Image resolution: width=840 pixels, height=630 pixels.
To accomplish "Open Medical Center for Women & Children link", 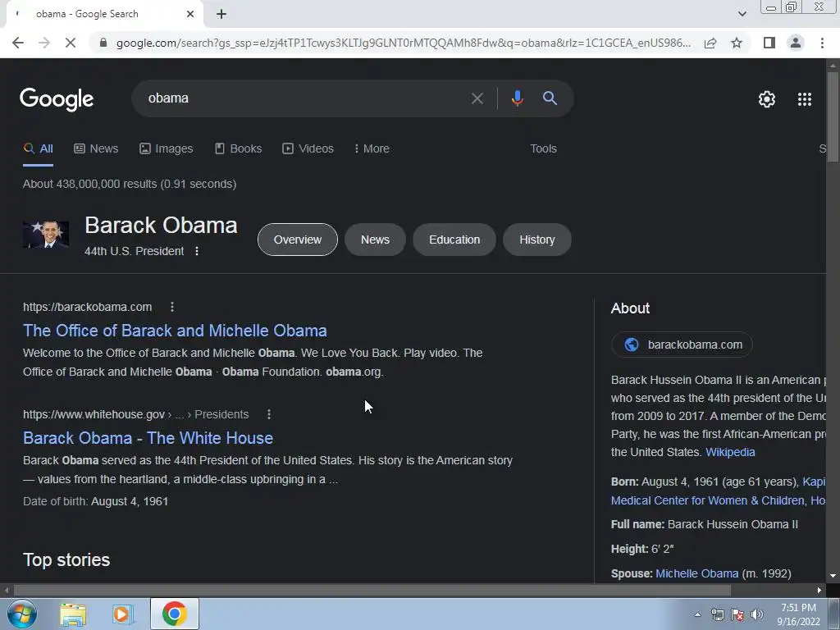I will 708,500.
